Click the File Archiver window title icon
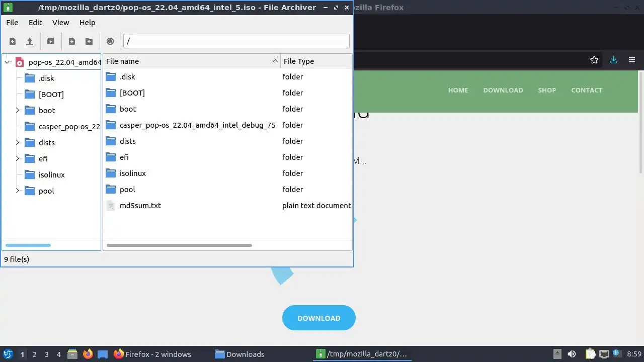The height and width of the screenshot is (362, 644). point(8,8)
